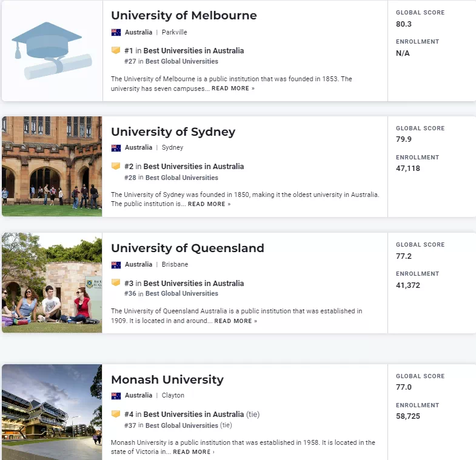Screen dimensions: 476x460
Task: Click the gold badge icon beside #2 ranking
Action: pyautogui.click(x=116, y=166)
